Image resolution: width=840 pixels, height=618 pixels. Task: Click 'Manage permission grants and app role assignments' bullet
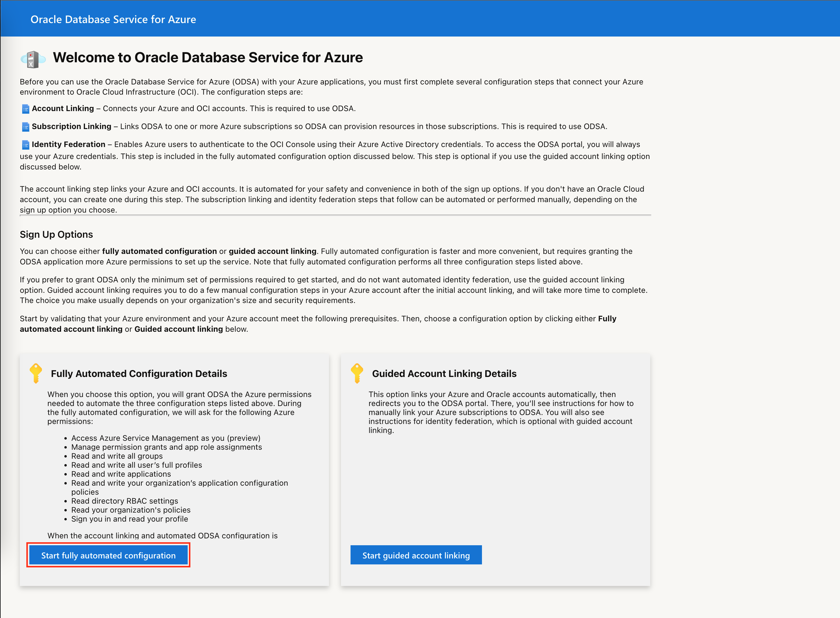coord(166,447)
